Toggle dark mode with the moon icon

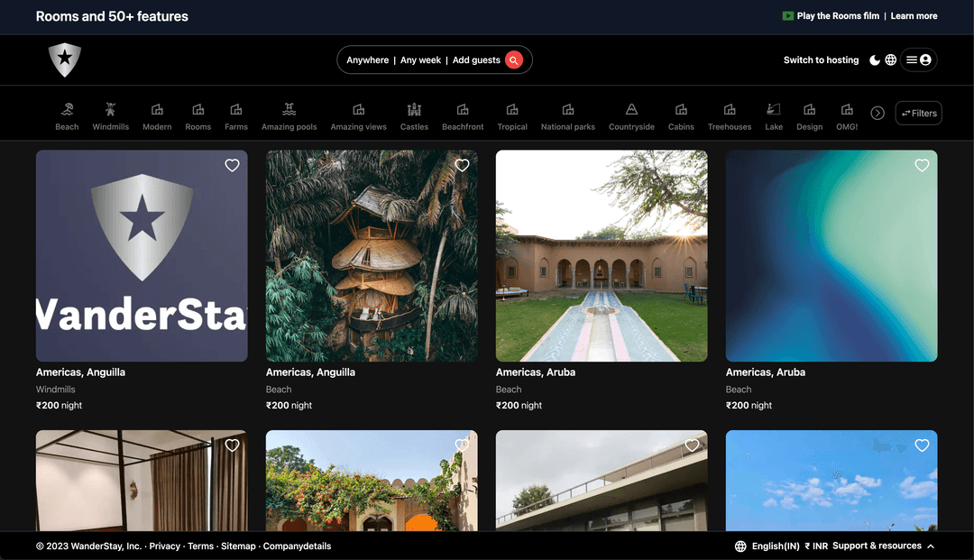pos(875,60)
